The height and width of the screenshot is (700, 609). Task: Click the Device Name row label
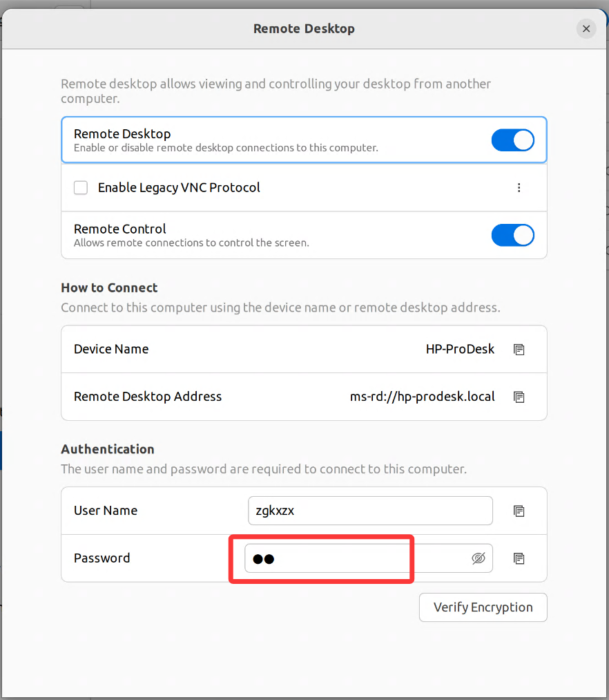pos(111,349)
